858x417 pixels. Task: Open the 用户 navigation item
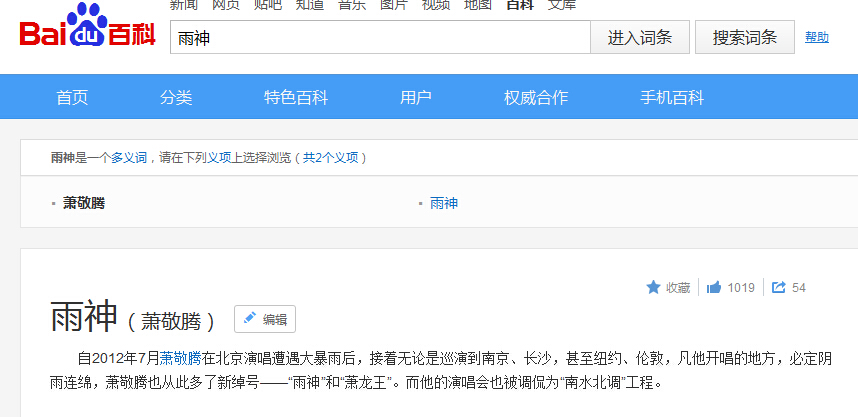pyautogui.click(x=416, y=97)
